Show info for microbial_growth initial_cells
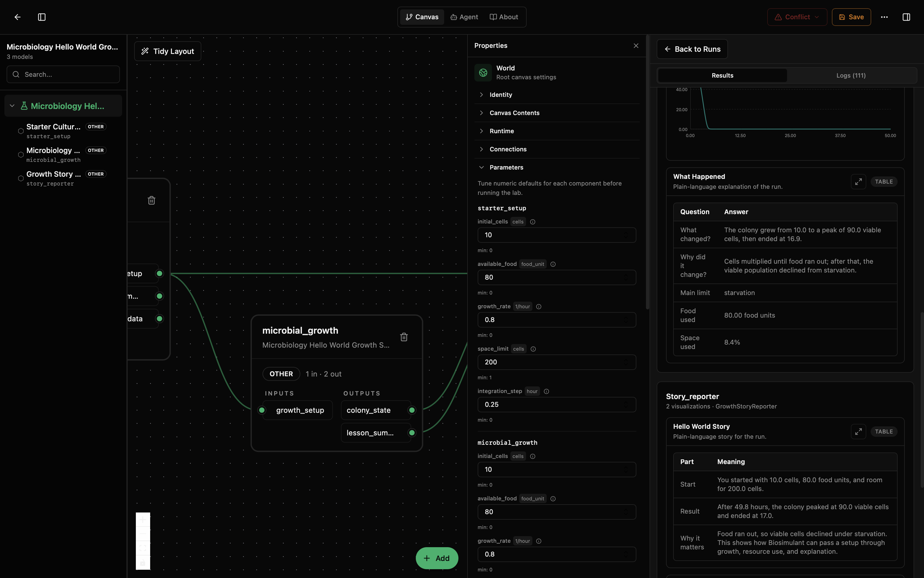Screen dimensions: 924x578 (x=533, y=456)
